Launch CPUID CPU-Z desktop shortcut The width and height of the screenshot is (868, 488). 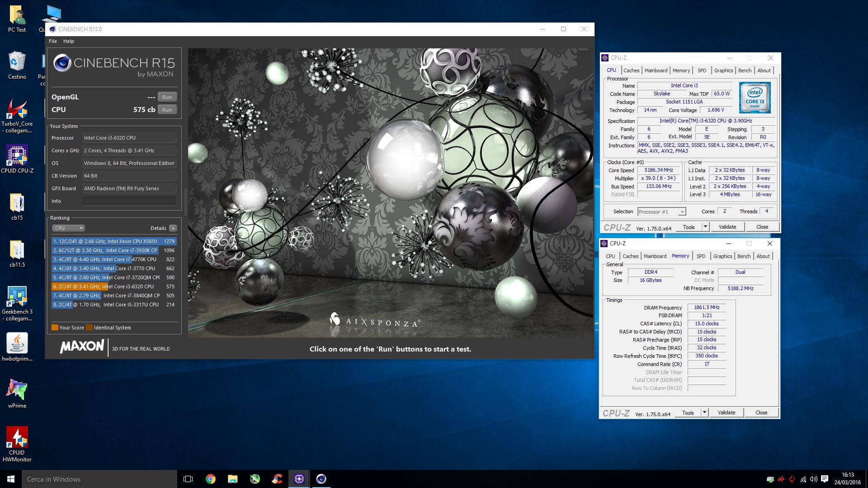[17, 159]
